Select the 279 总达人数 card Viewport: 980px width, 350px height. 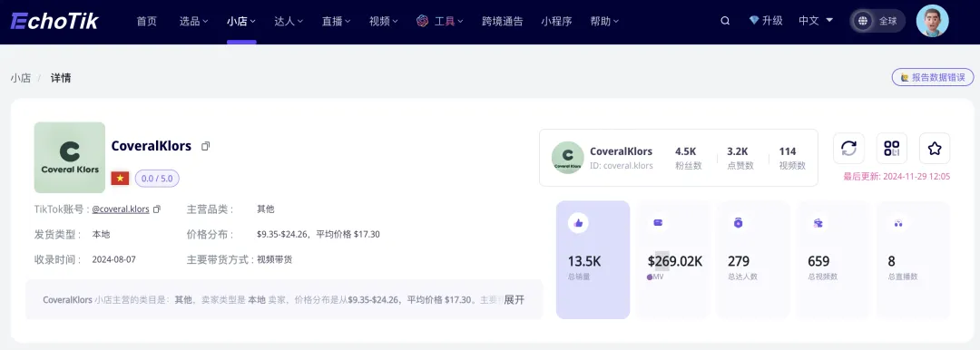point(752,260)
